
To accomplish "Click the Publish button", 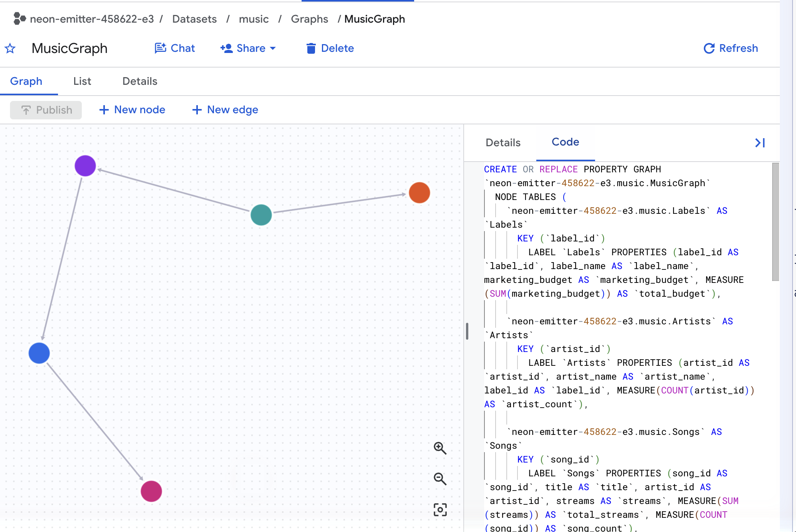I will point(46,110).
